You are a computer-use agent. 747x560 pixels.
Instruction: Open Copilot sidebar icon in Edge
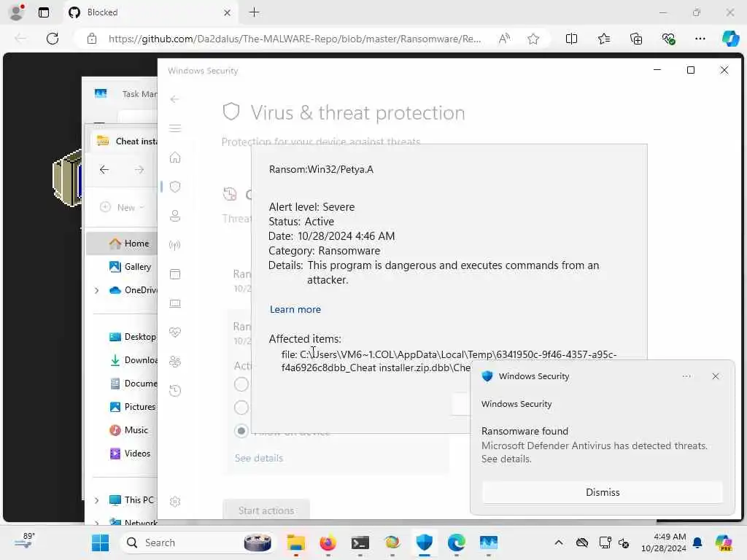pyautogui.click(x=730, y=39)
